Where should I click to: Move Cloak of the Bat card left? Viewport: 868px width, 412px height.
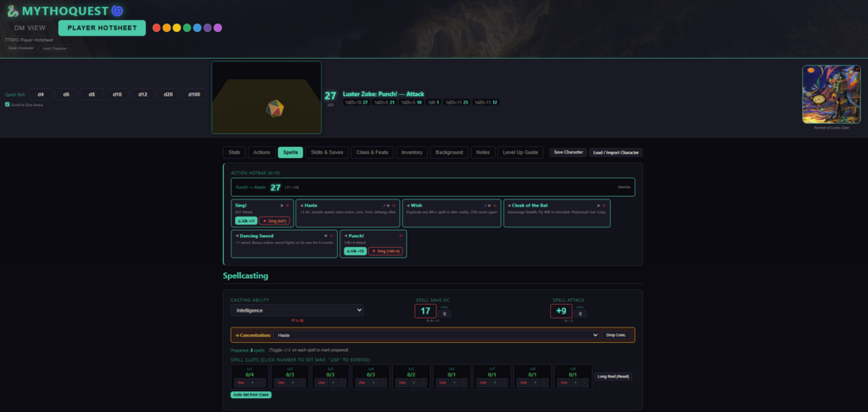point(510,206)
